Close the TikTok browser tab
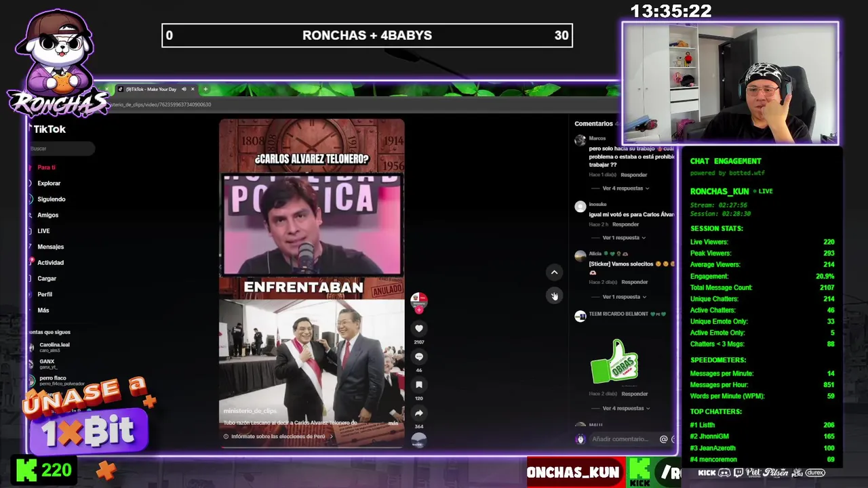Viewport: 868px width, 488px height. pos(193,89)
